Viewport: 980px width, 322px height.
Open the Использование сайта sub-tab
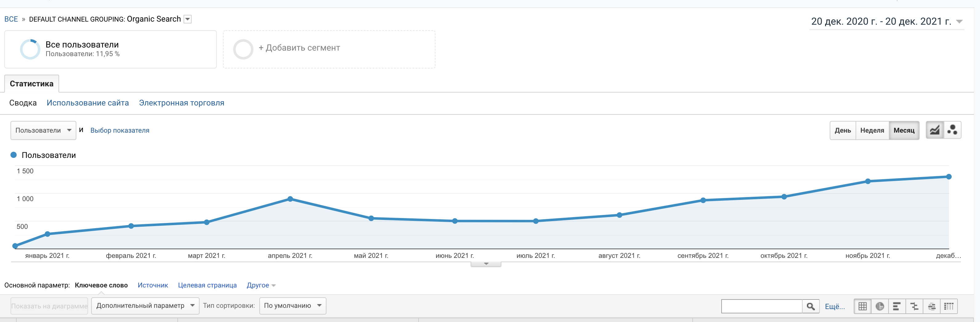tap(87, 103)
